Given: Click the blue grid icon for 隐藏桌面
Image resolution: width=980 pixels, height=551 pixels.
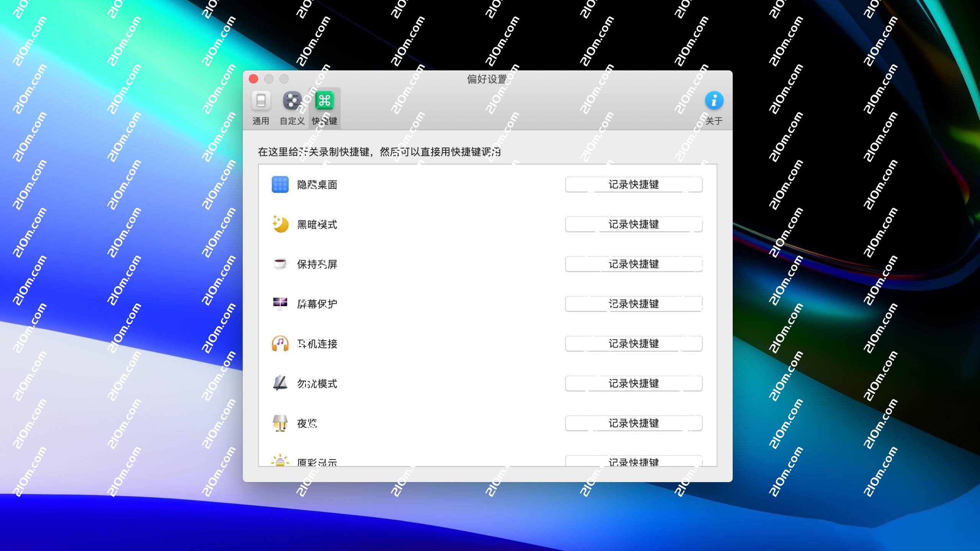Looking at the screenshot, I should (280, 185).
